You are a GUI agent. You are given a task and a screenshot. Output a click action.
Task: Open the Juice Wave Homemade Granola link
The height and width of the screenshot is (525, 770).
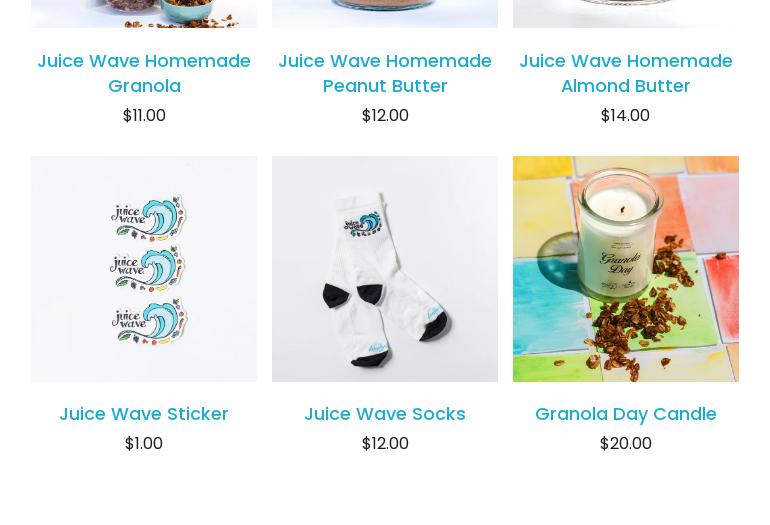pyautogui.click(x=144, y=73)
